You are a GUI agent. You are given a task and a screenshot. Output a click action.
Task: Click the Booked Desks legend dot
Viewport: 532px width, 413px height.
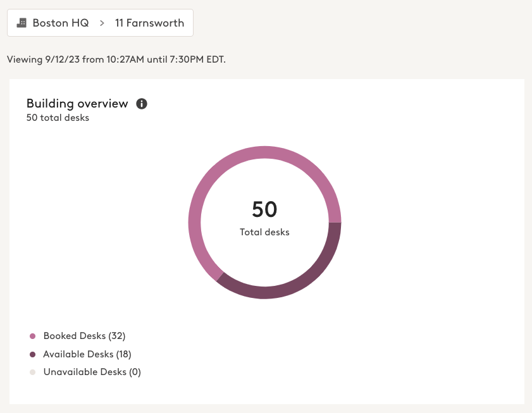point(33,336)
